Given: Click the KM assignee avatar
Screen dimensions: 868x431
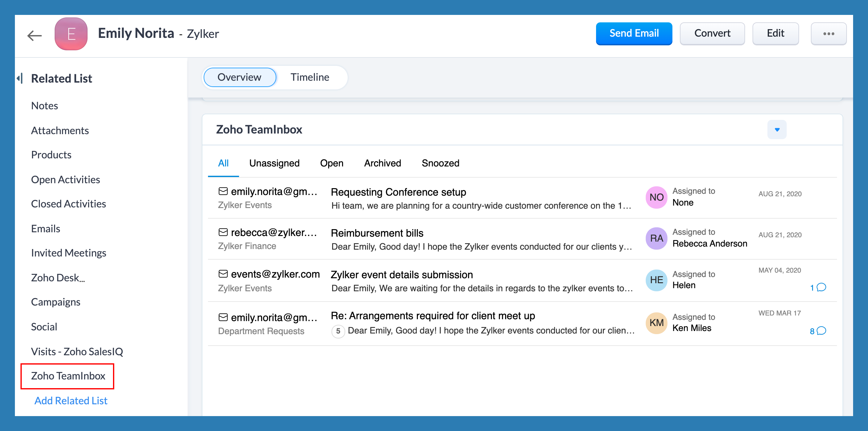Looking at the screenshot, I should coord(656,323).
